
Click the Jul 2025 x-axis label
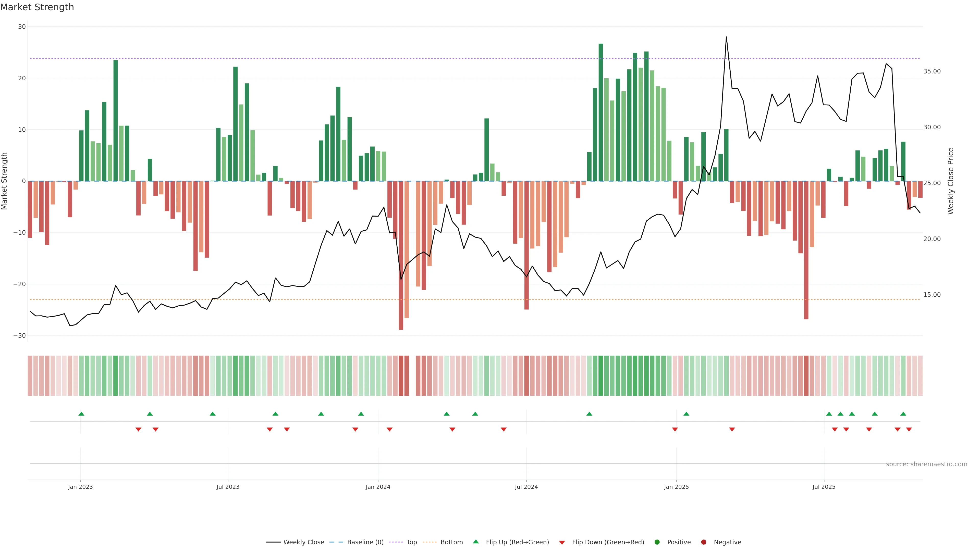824,487
